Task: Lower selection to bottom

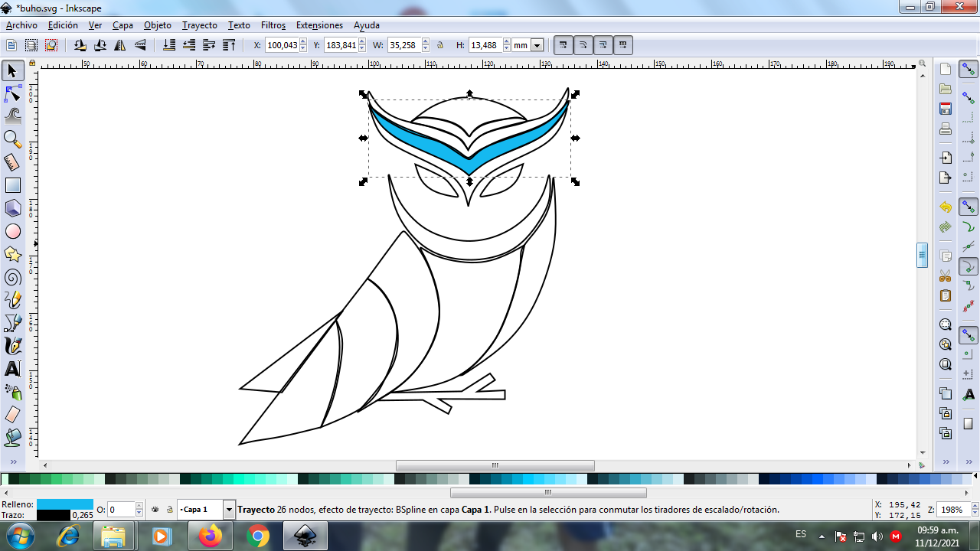Action: [x=169, y=45]
